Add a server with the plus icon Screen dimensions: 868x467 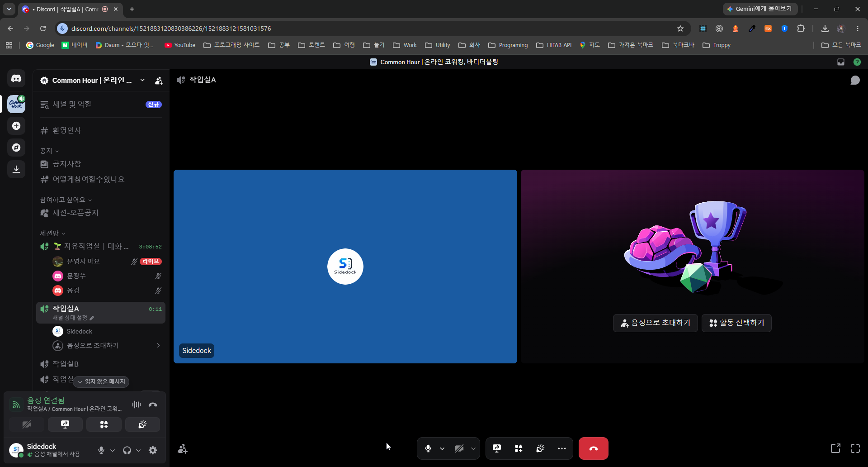click(x=16, y=126)
